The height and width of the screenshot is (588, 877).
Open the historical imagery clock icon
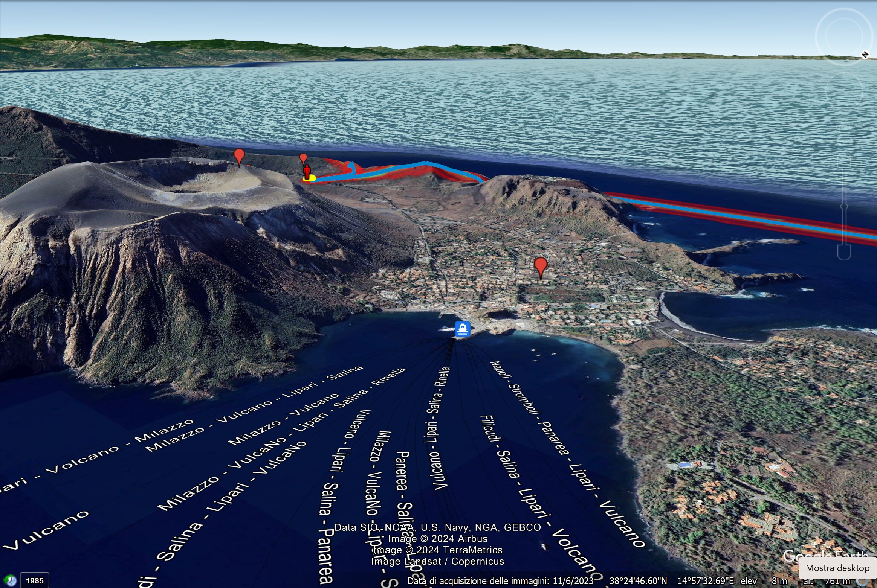tap(10, 580)
